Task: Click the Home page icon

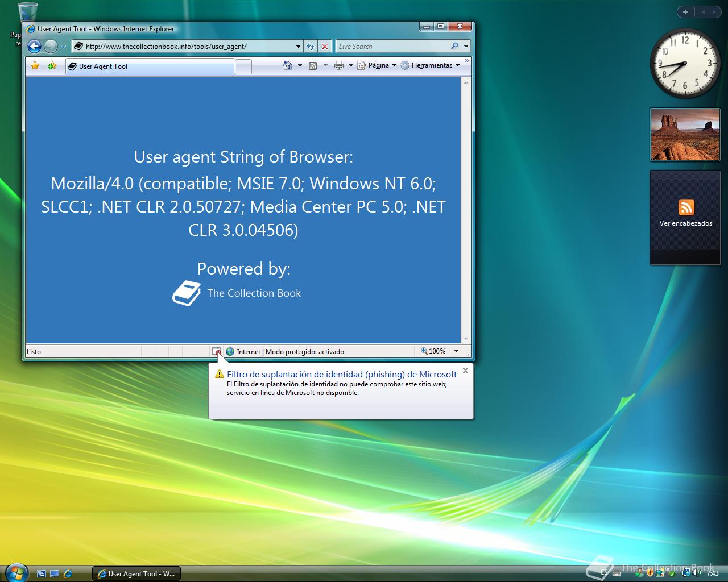Action: click(x=288, y=65)
